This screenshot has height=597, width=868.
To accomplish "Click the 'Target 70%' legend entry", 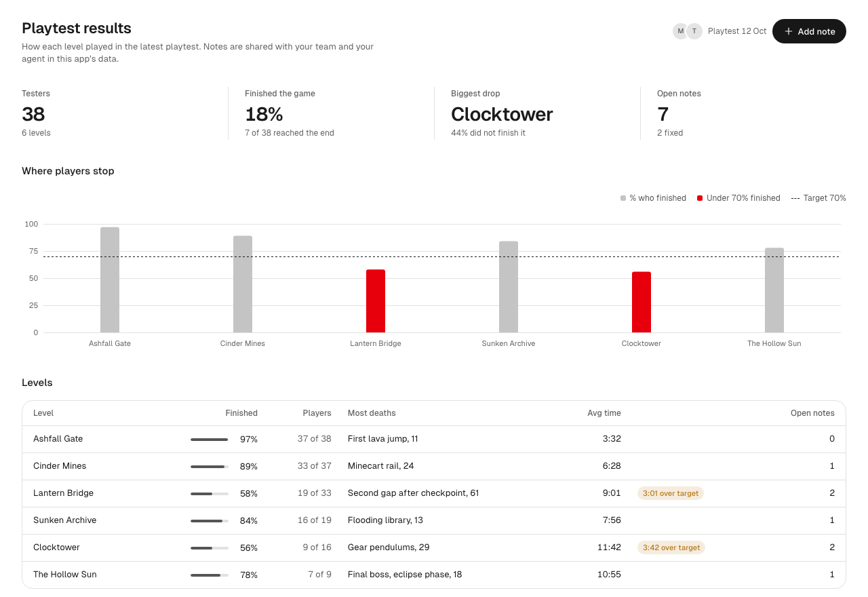I will coord(818,198).
